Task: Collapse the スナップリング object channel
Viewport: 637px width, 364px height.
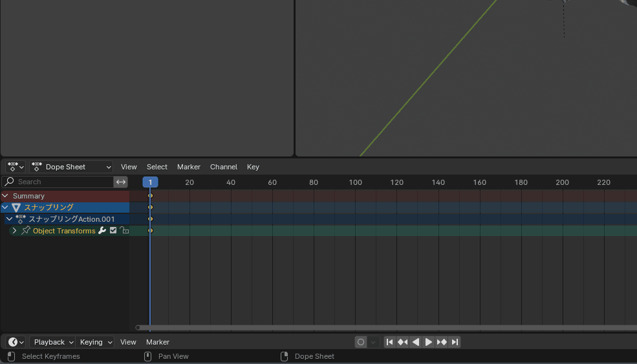Action: coord(5,207)
